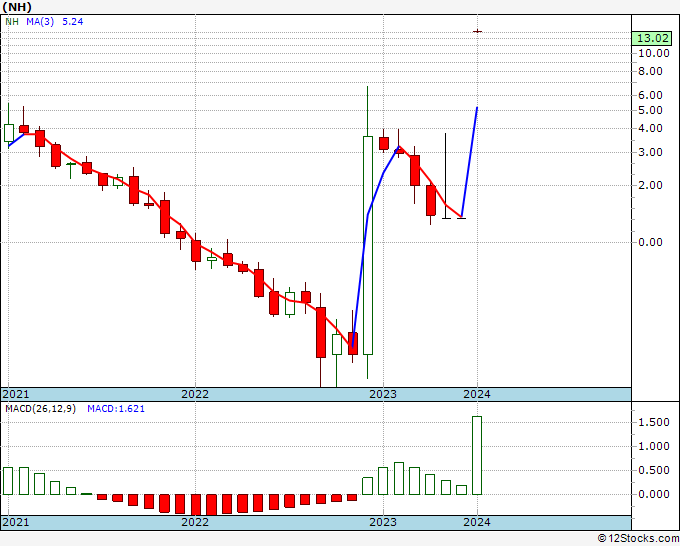The width and height of the screenshot is (680, 546).
Task: Click 2024 on the price chart time axis
Action: click(x=477, y=394)
